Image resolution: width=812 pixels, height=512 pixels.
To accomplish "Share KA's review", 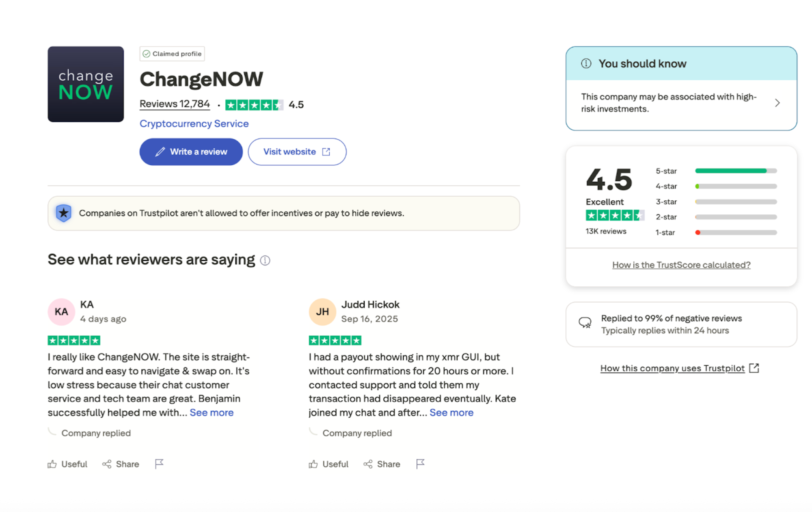I will (x=121, y=464).
